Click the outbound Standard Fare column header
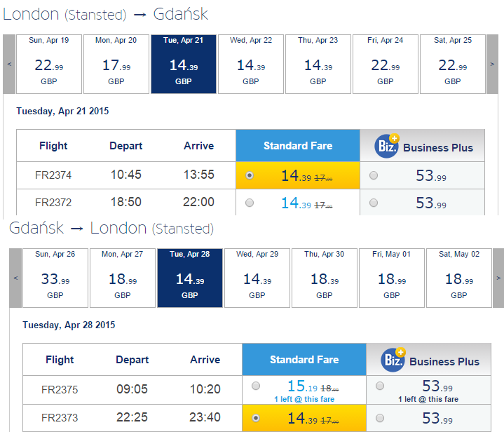The width and height of the screenshot is (504, 432). (x=298, y=146)
